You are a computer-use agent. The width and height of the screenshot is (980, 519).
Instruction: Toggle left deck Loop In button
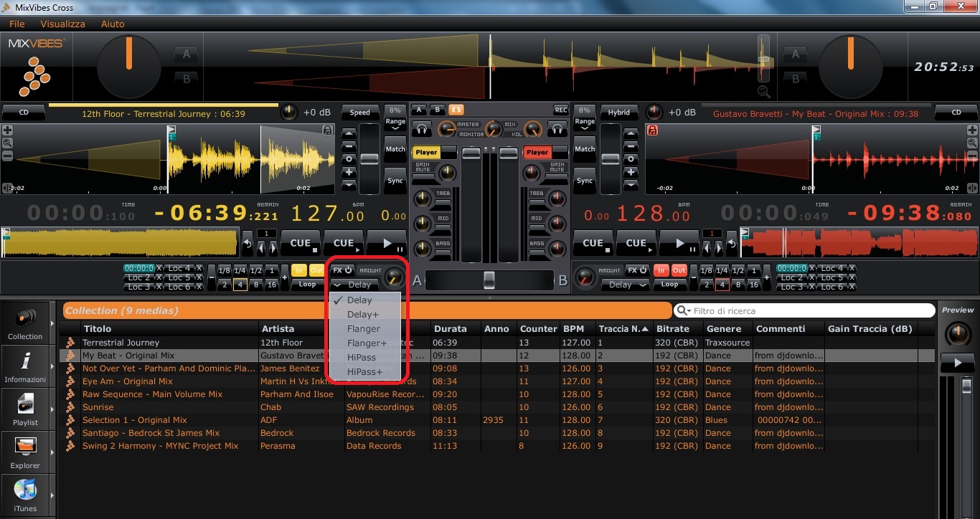tap(298, 270)
